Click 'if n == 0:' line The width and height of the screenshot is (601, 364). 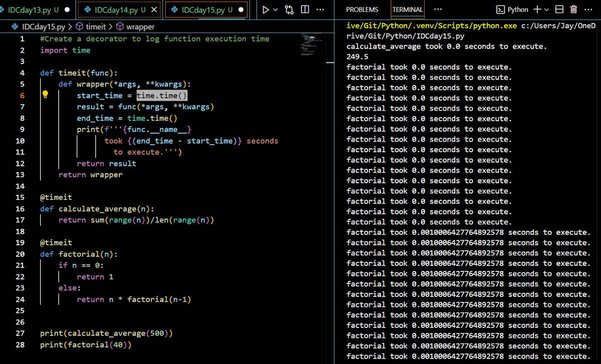point(81,265)
